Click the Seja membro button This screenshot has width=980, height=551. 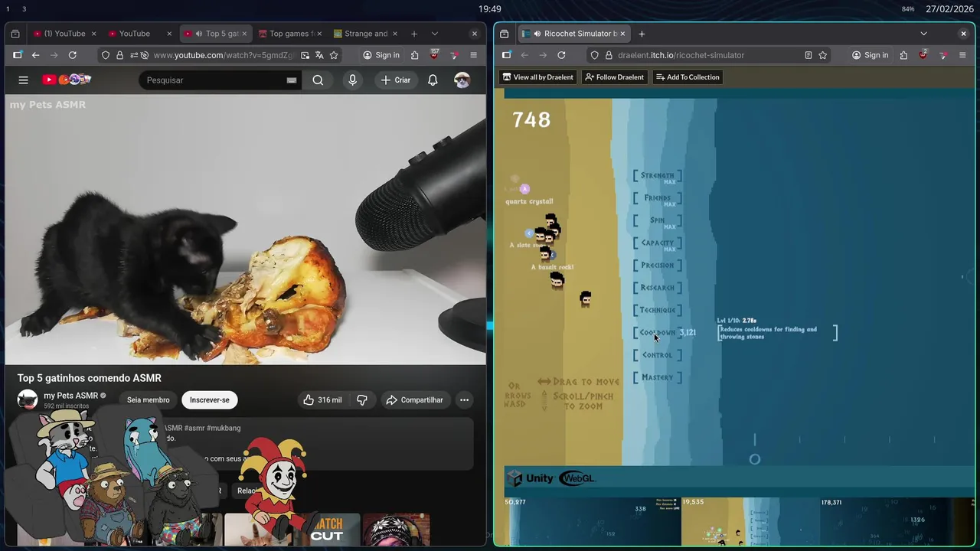click(x=149, y=399)
